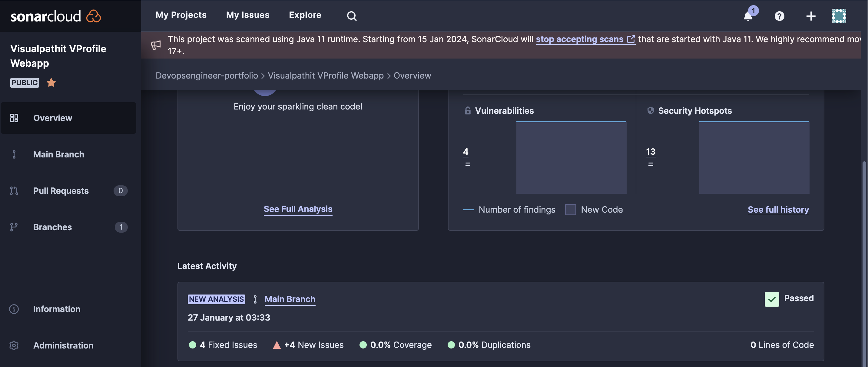The image size is (868, 367).
Task: Open Pull Requests in sidebar
Action: point(61,190)
